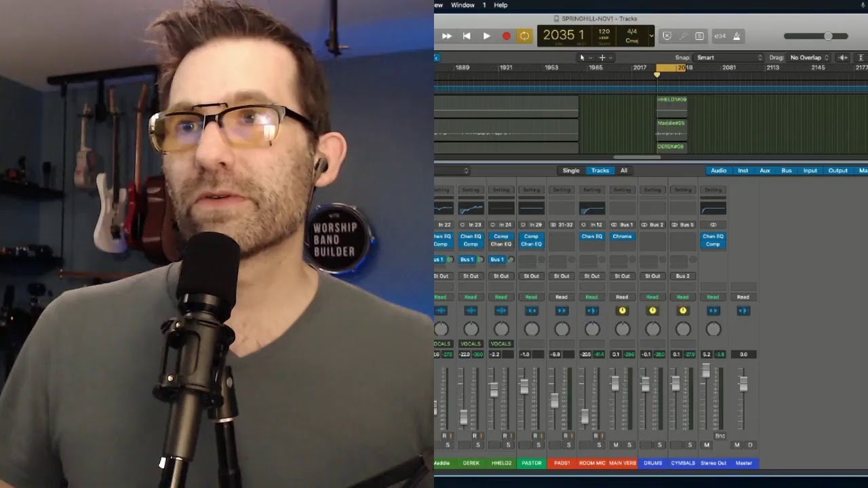Open Chroma plugin on MAIN VERB strip
The height and width of the screenshot is (488, 868).
pyautogui.click(x=622, y=237)
